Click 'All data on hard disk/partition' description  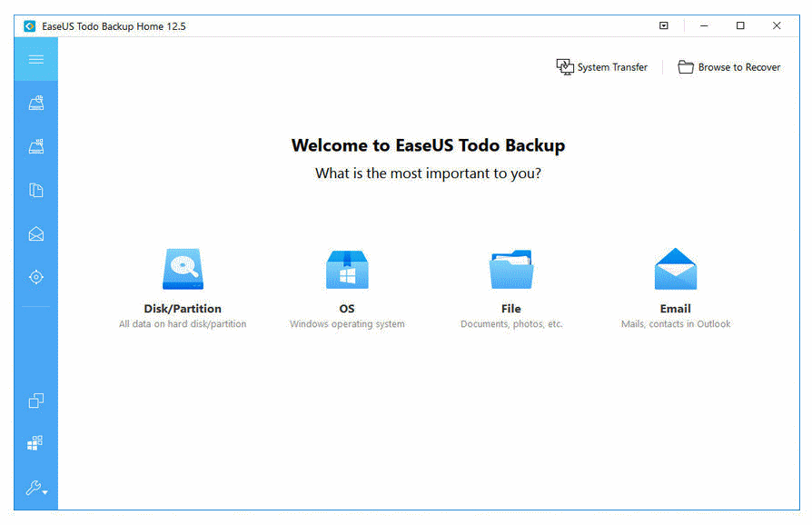coord(183,324)
